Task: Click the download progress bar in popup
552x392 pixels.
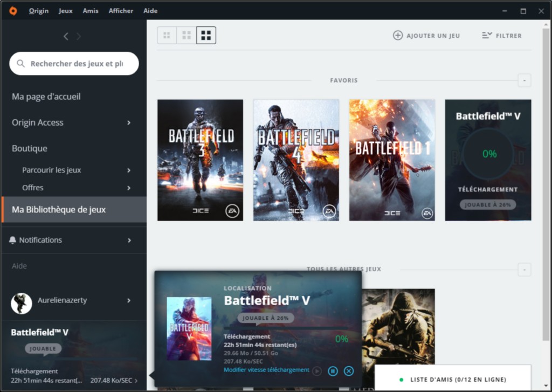Action: pos(286,328)
